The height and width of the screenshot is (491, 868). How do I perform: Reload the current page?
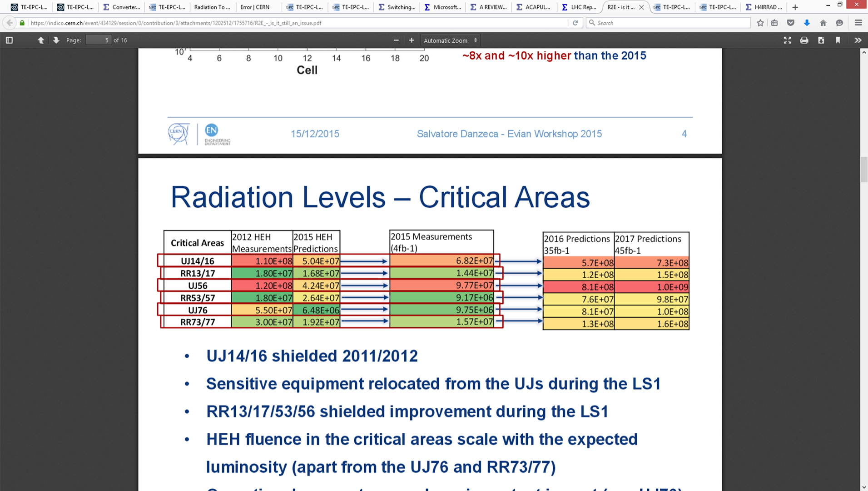click(x=575, y=23)
